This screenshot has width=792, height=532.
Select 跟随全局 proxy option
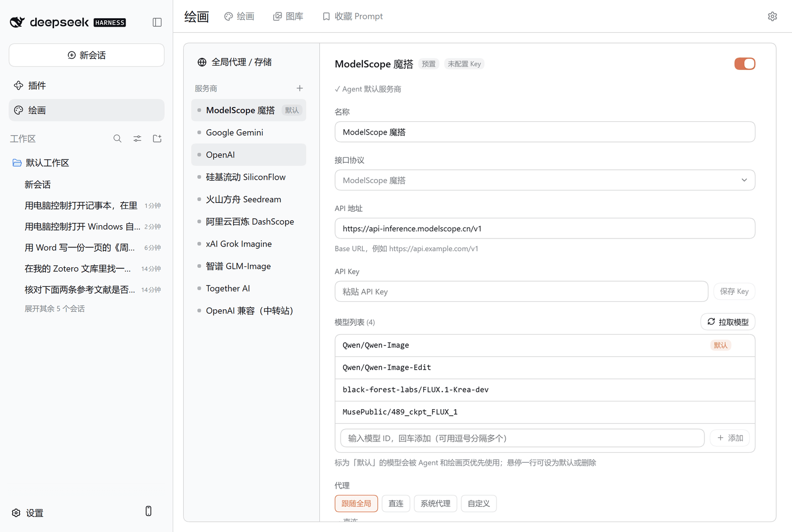[x=356, y=503]
